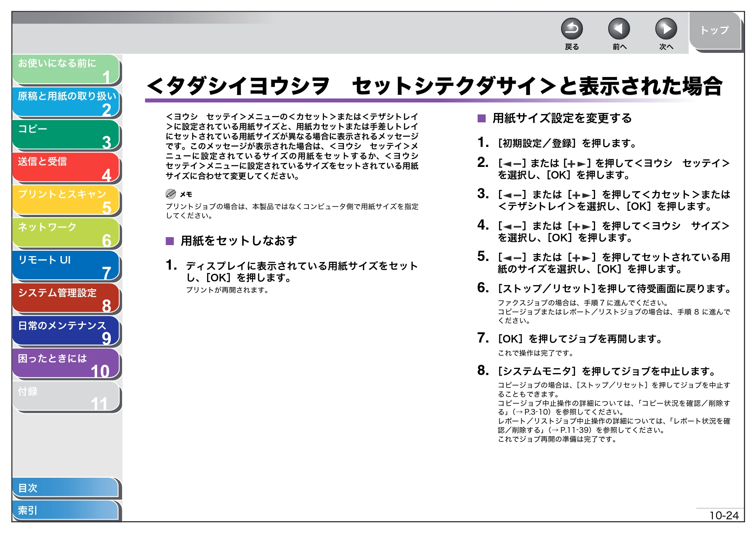Open 日常のメンテナンス chapter 9
Viewport: 756px width, 534px height.
coord(66,332)
